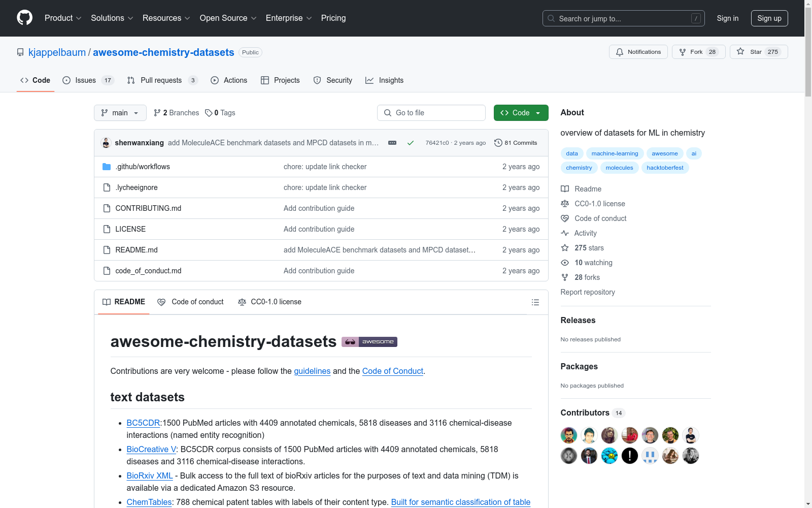Open the Product menu dropdown
Viewport: 812px width, 508px height.
63,18
